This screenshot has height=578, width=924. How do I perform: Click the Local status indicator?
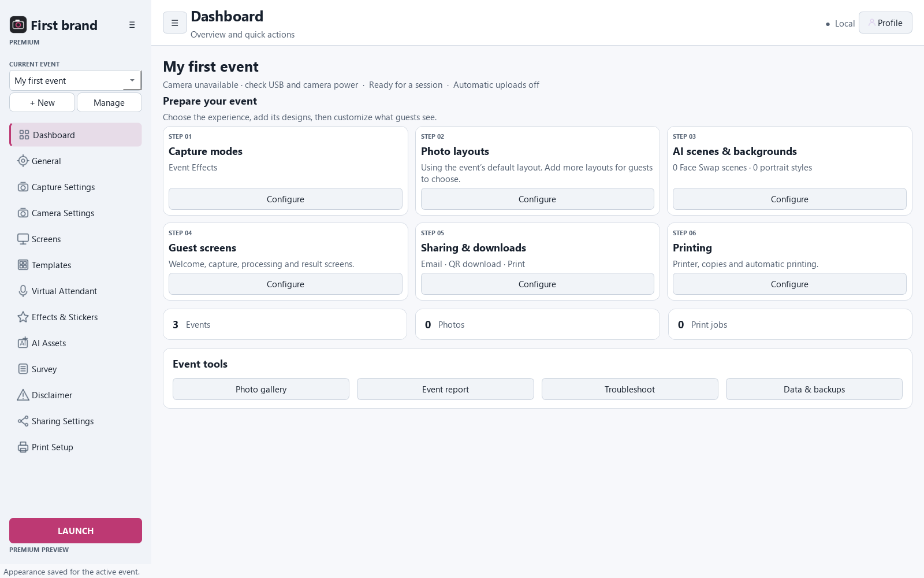840,24
